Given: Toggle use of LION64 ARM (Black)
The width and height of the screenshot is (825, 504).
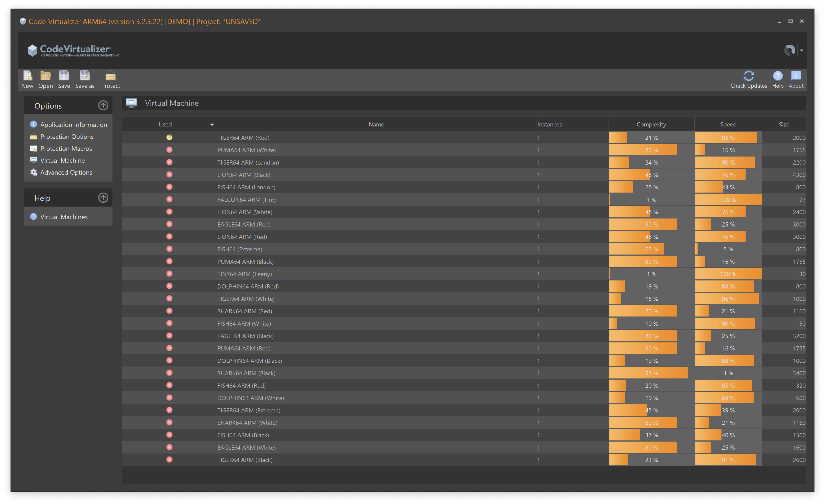Looking at the screenshot, I should point(169,174).
